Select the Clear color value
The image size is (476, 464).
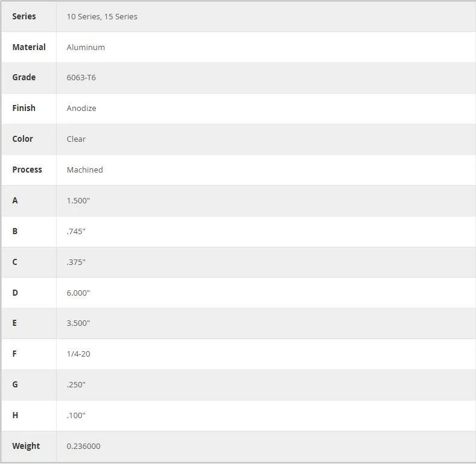tap(76, 139)
